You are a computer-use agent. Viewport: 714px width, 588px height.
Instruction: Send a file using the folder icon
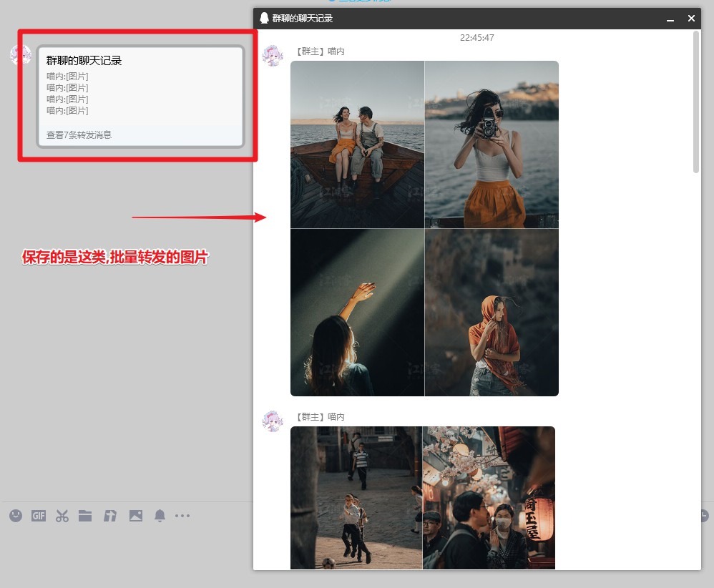pyautogui.click(x=85, y=516)
